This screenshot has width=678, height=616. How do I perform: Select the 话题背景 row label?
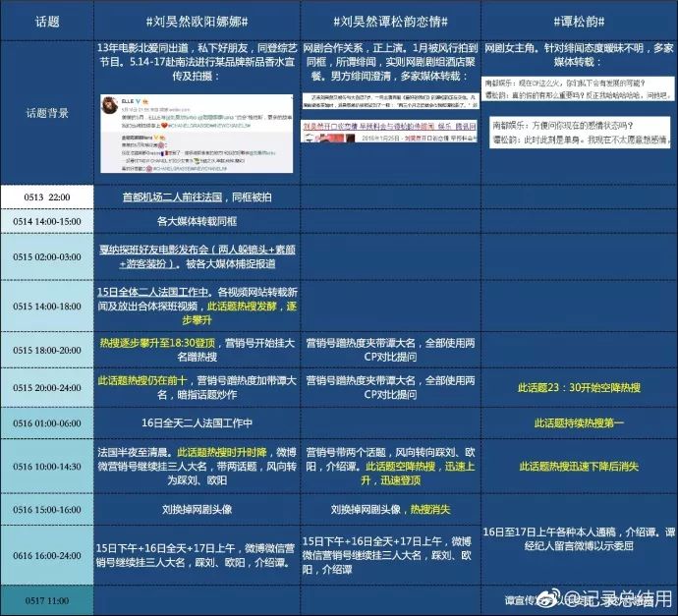[x=47, y=113]
